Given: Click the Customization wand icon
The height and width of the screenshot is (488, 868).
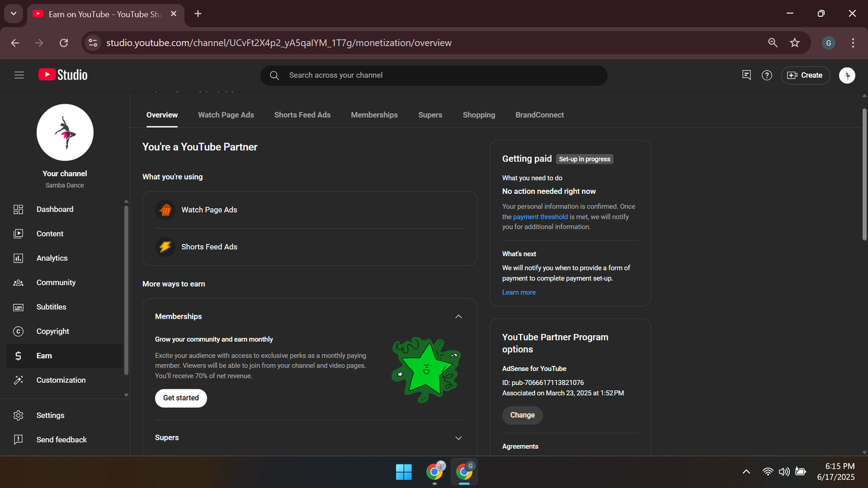Looking at the screenshot, I should click(x=18, y=380).
